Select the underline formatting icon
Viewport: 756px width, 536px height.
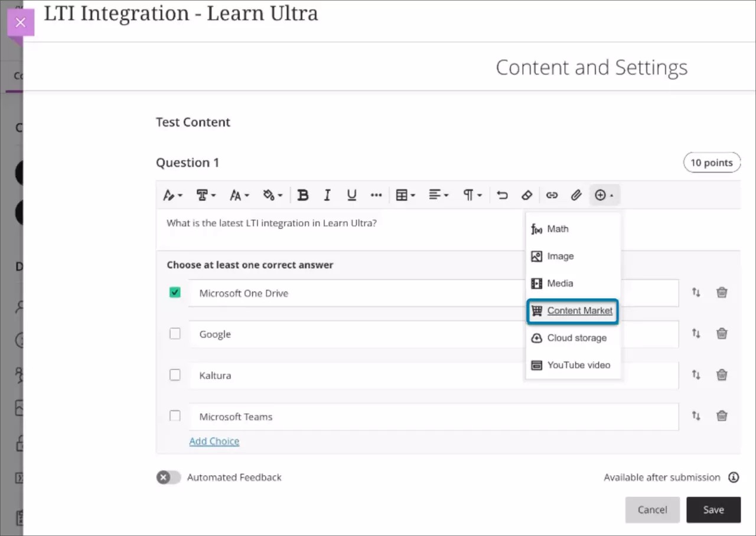(351, 194)
